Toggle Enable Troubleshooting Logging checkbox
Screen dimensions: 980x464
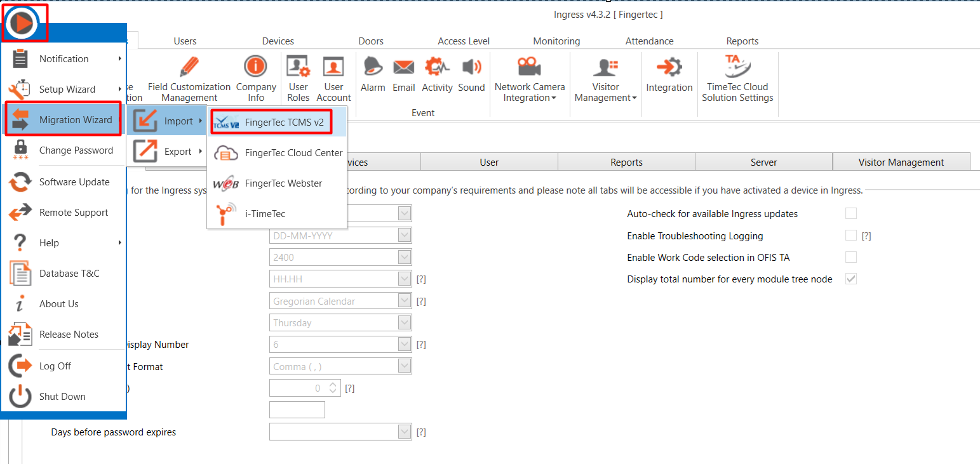point(851,235)
